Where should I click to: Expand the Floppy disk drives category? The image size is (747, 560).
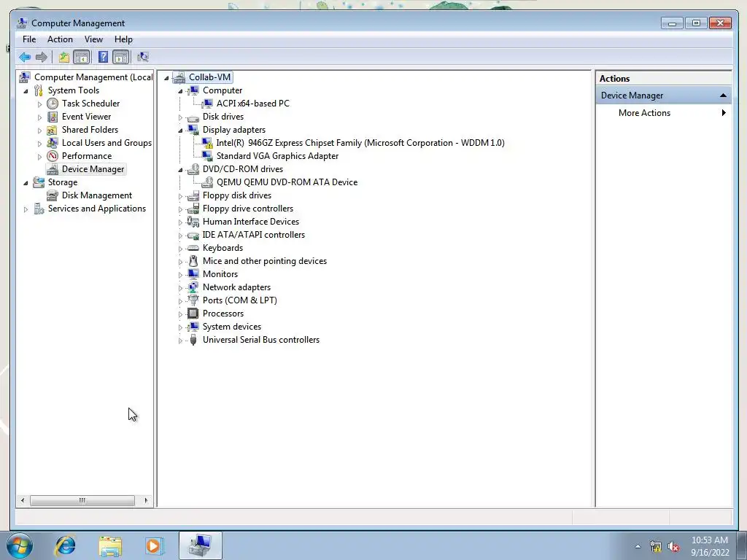(x=180, y=196)
